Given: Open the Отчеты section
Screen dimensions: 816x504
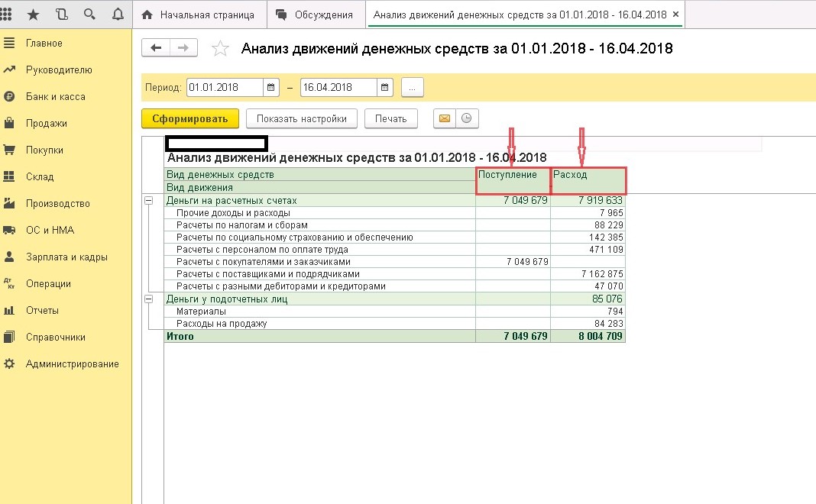Looking at the screenshot, I should pyautogui.click(x=42, y=311).
